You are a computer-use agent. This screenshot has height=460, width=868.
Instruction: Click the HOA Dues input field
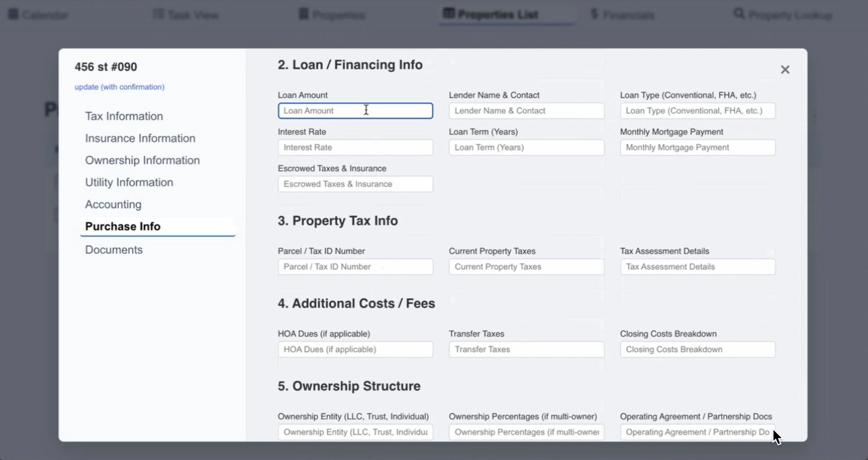coord(355,350)
